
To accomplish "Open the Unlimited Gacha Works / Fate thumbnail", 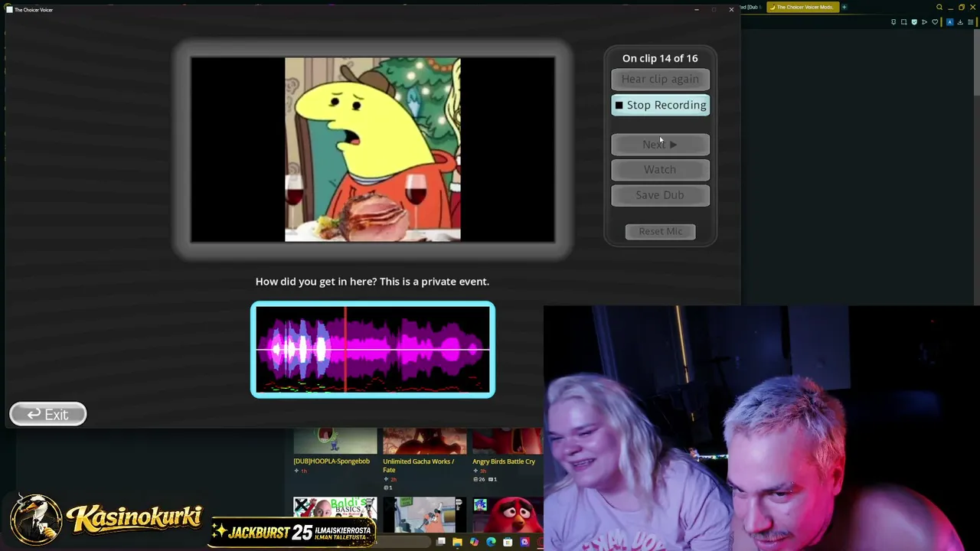I will click(x=425, y=442).
